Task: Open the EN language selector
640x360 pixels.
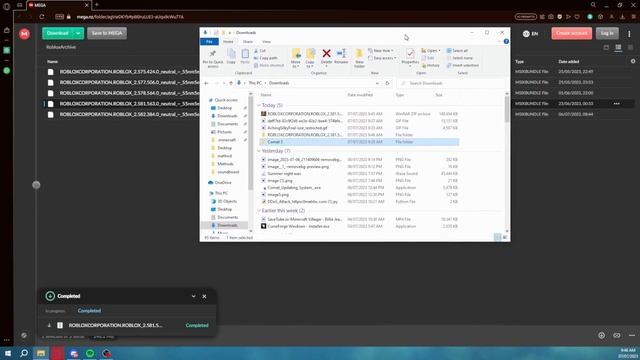Action: click(530, 34)
